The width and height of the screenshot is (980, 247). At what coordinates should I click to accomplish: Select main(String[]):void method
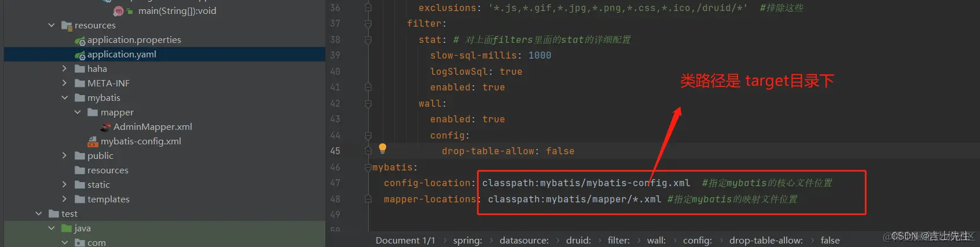click(177, 11)
